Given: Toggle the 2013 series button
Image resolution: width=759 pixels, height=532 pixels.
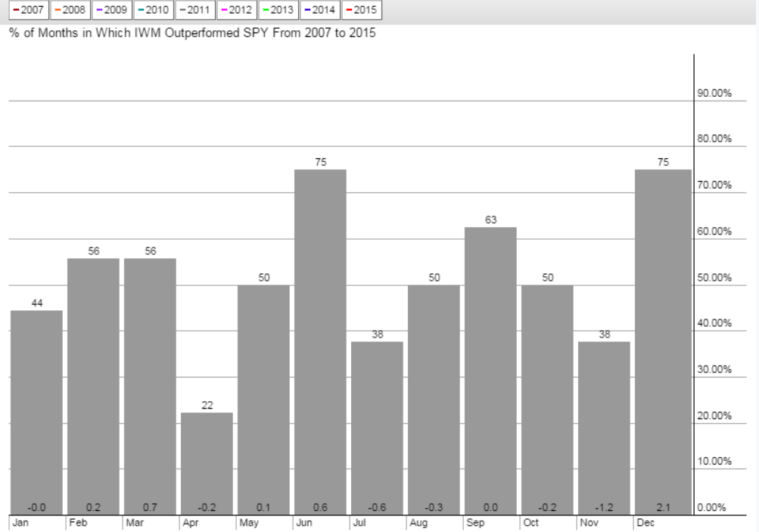Looking at the screenshot, I should point(278,11).
